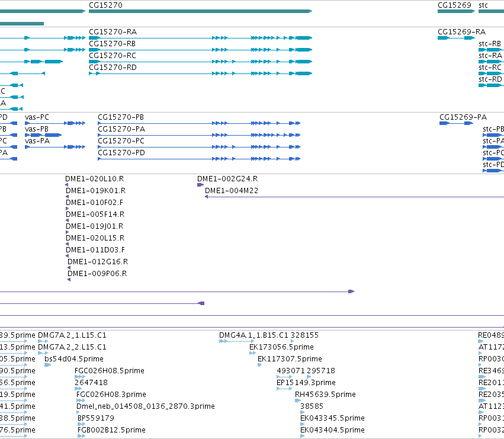Click the teal bar under CG15269
This screenshot has width=504, height=439.
pyautogui.click(x=456, y=11)
